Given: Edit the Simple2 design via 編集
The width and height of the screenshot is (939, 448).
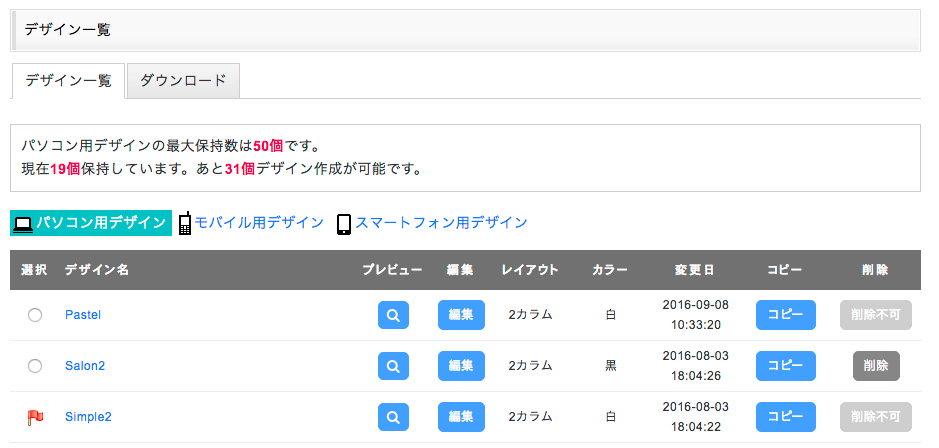Looking at the screenshot, I should point(461,417).
